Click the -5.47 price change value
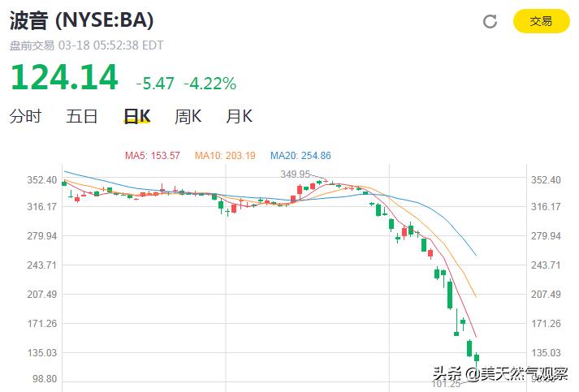 pyautogui.click(x=155, y=84)
